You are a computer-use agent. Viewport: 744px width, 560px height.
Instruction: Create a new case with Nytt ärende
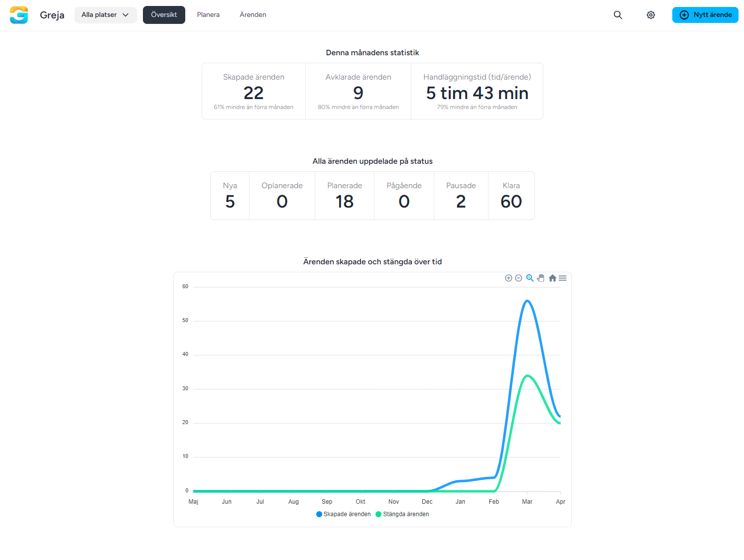tap(705, 15)
